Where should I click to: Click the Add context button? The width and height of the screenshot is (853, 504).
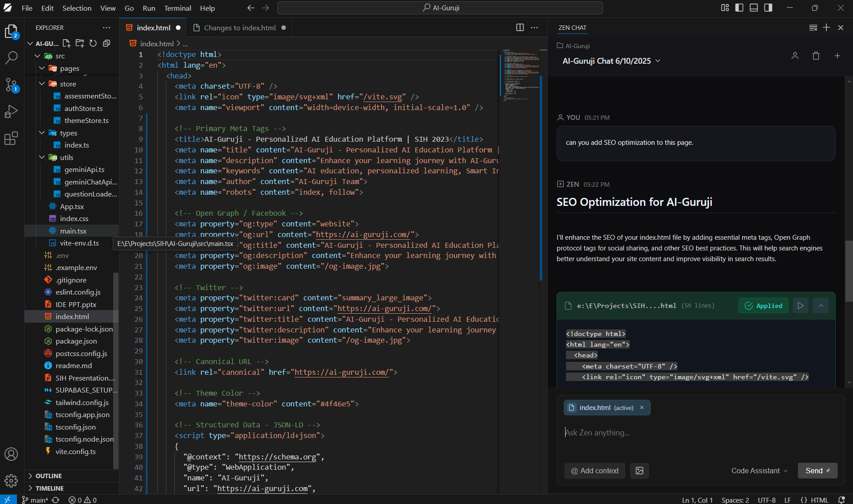pos(595,471)
